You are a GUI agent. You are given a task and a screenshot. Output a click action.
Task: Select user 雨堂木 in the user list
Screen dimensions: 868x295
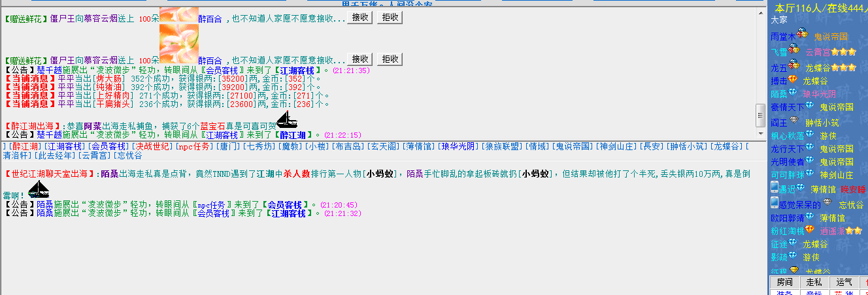[783, 37]
